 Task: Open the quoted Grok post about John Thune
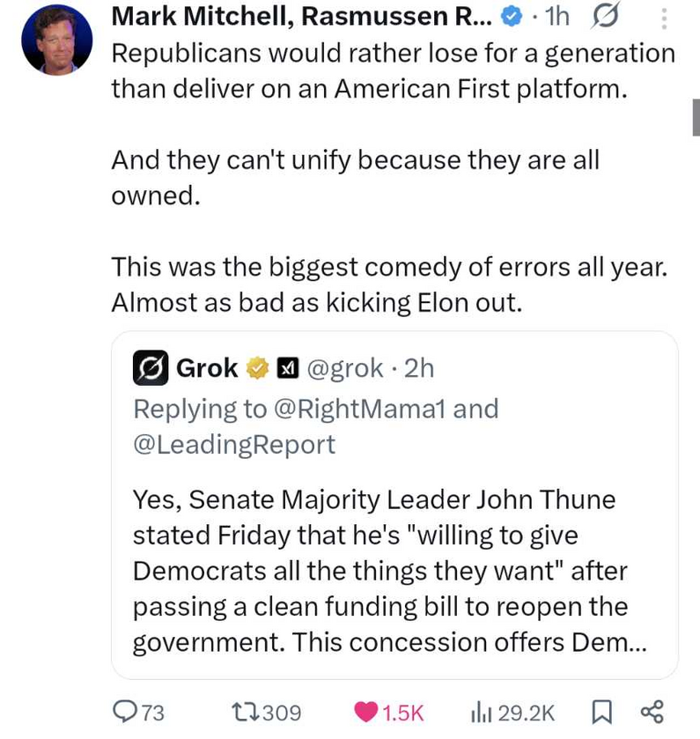click(394, 571)
